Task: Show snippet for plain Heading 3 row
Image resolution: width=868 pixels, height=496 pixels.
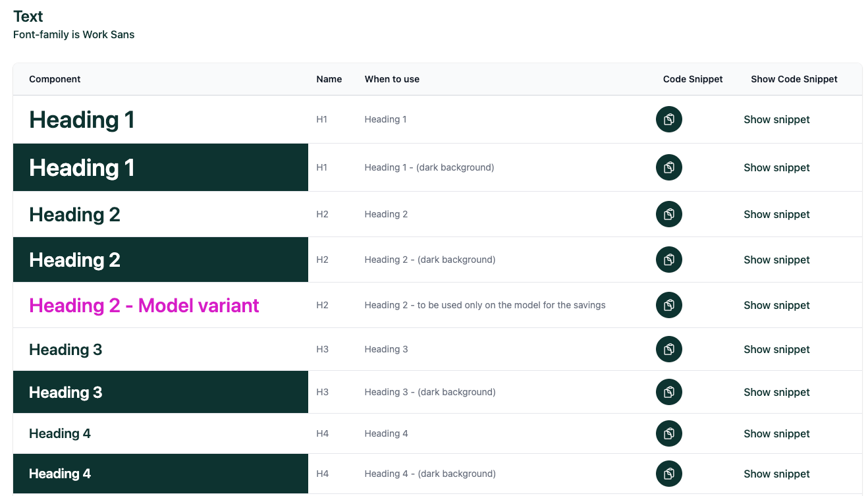Action: [x=776, y=349]
